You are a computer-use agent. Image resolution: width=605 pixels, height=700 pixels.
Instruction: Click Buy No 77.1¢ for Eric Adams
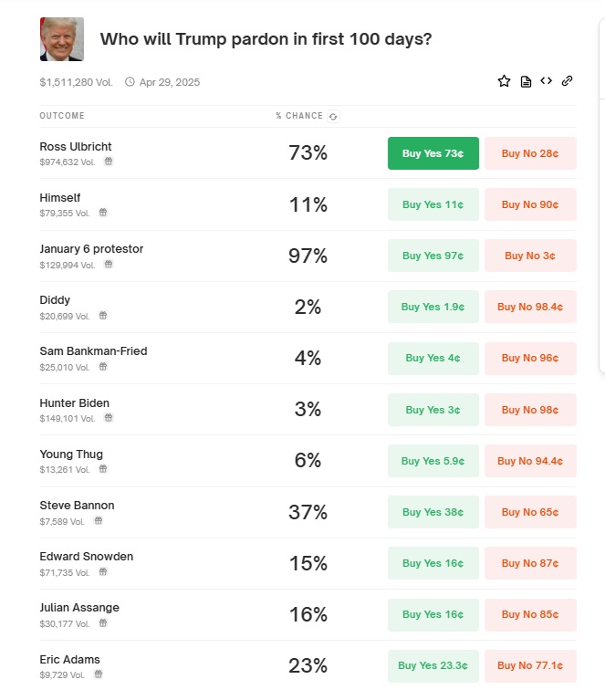click(x=530, y=665)
